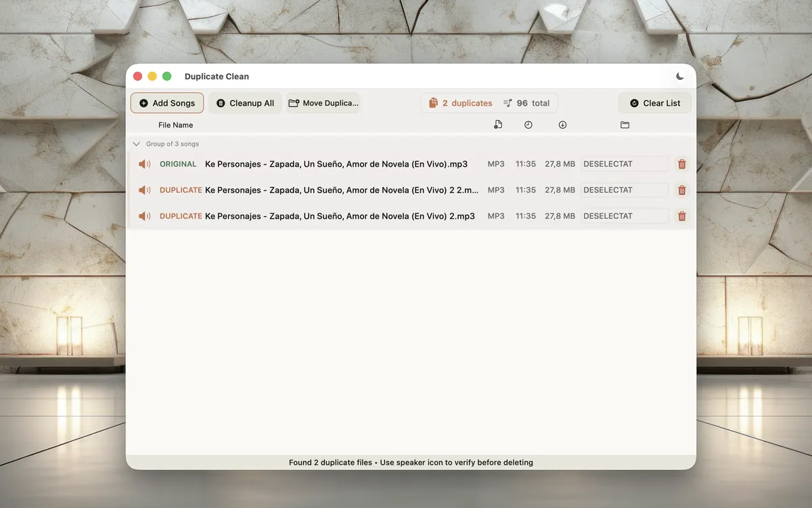The image size is (812, 508).
Task: Click the clock icon for duration column
Action: [528, 125]
